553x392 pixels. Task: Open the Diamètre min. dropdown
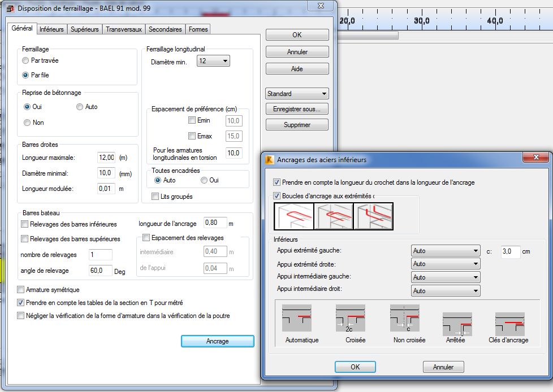pyautogui.click(x=213, y=61)
